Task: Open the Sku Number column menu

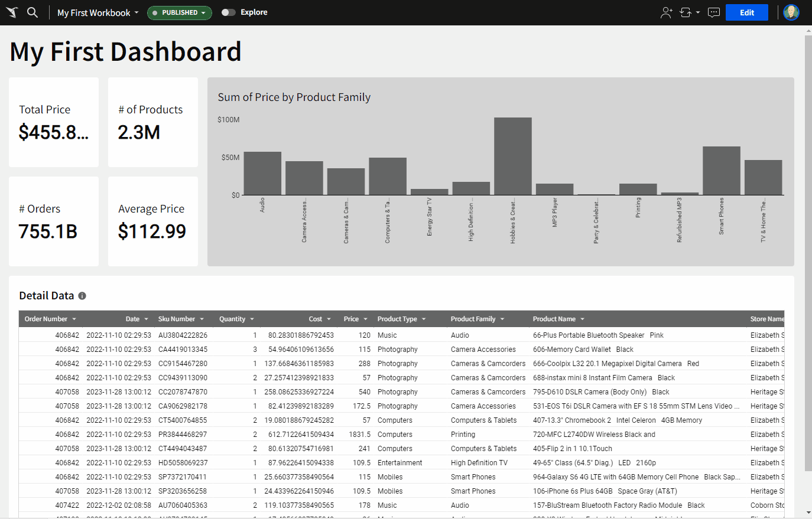Action: click(202, 319)
